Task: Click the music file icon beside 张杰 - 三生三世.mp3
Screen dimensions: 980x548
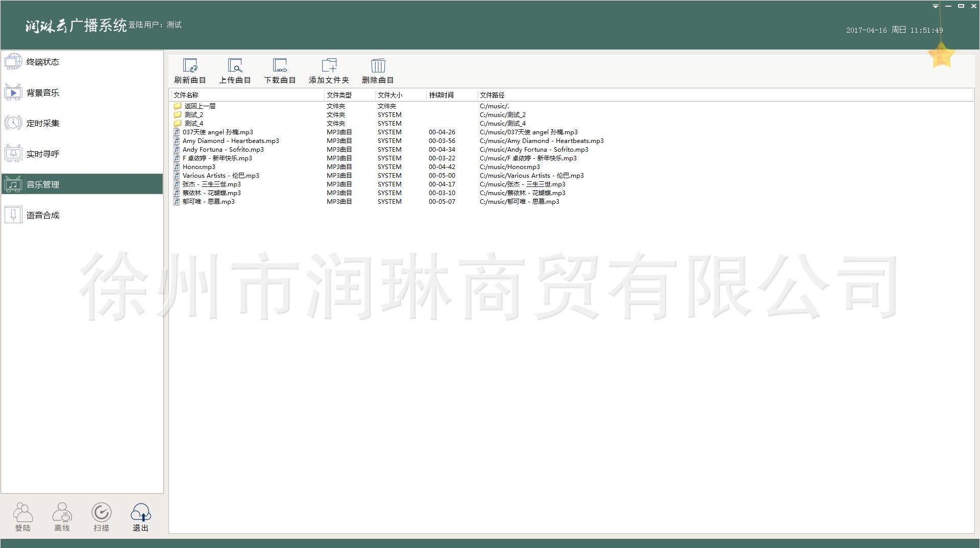Action: coord(177,184)
